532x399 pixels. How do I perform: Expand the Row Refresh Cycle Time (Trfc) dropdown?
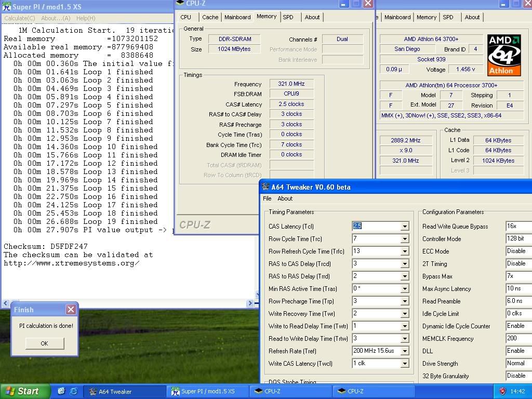405,251
